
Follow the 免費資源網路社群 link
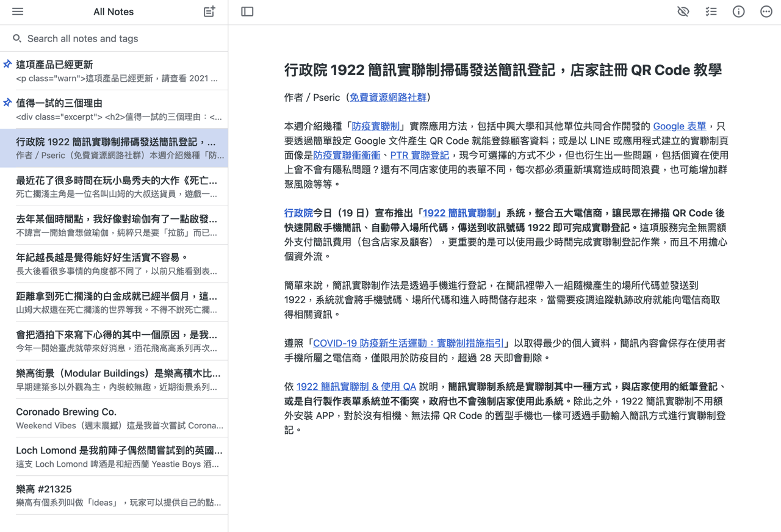[388, 97]
